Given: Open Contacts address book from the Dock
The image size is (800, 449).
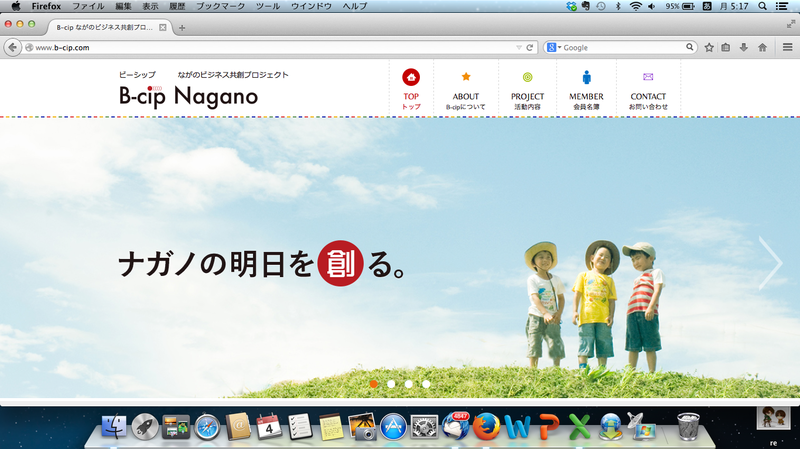Looking at the screenshot, I should (238, 426).
